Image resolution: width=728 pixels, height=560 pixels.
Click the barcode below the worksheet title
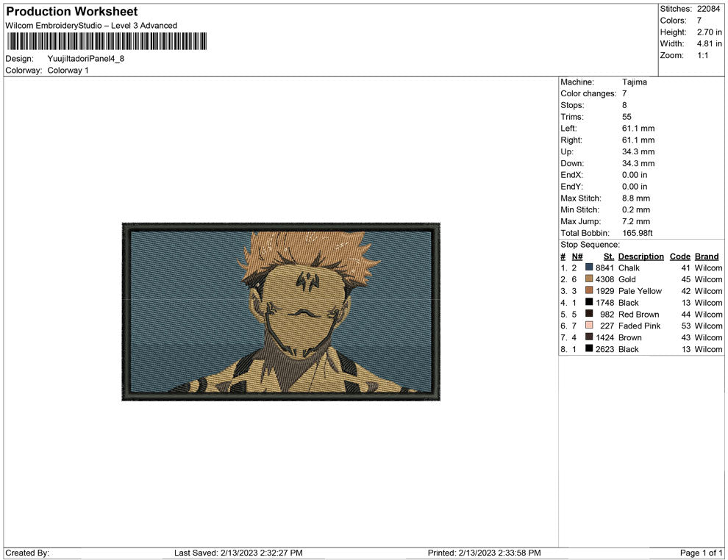pyautogui.click(x=107, y=41)
